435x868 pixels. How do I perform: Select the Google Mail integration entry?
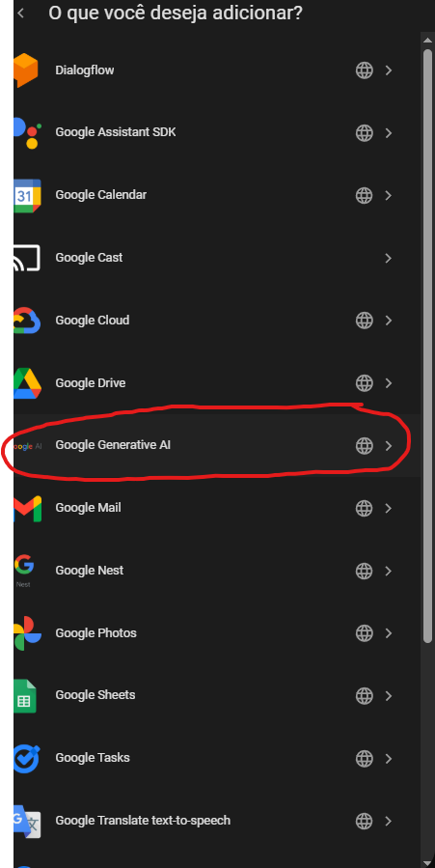click(217, 508)
